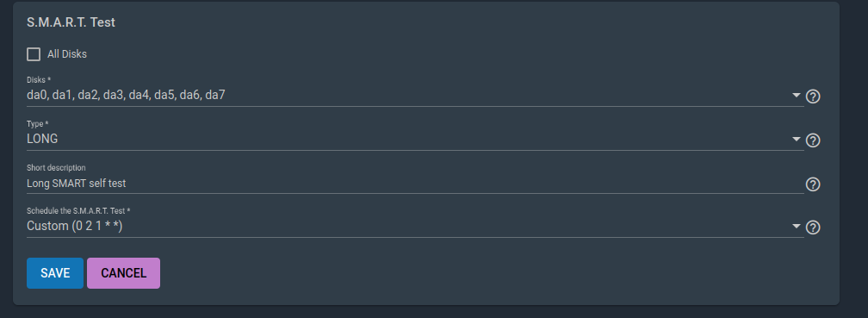Click the Short description field label

click(56, 168)
